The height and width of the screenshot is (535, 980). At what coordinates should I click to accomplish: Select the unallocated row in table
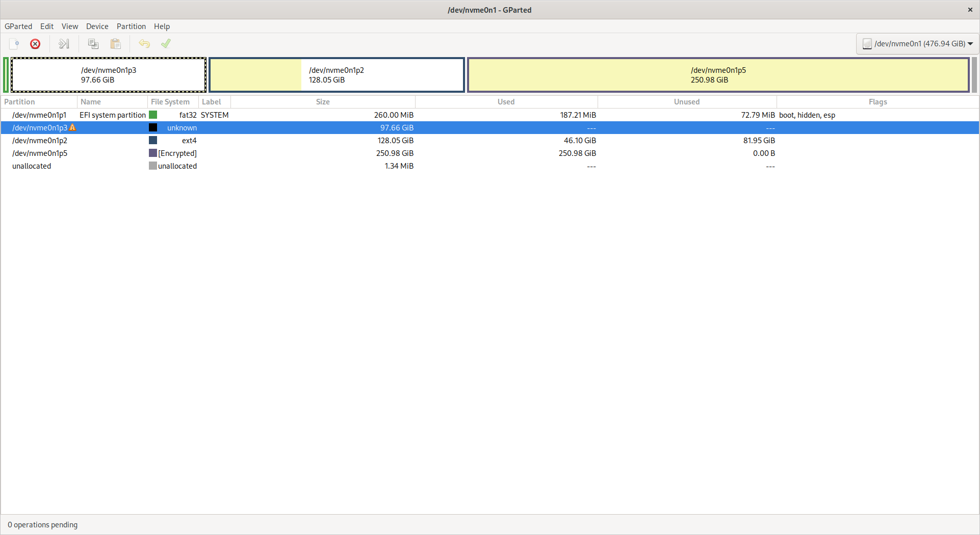489,166
